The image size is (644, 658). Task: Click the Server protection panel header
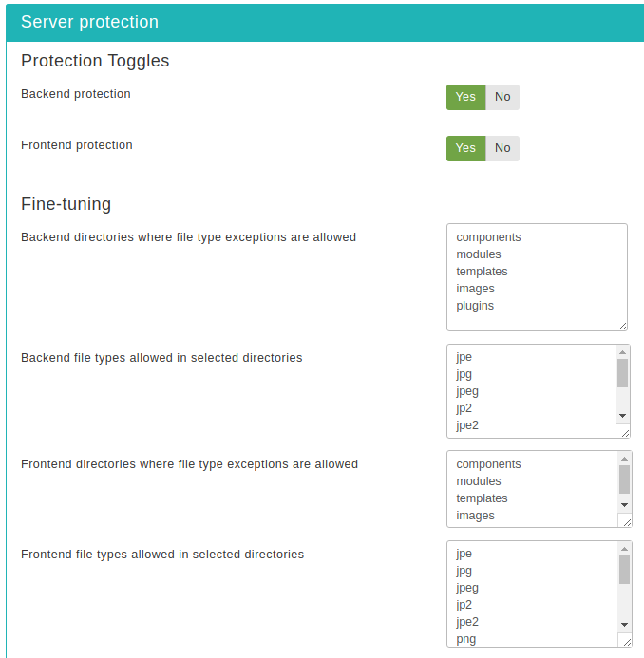pyautogui.click(x=325, y=22)
